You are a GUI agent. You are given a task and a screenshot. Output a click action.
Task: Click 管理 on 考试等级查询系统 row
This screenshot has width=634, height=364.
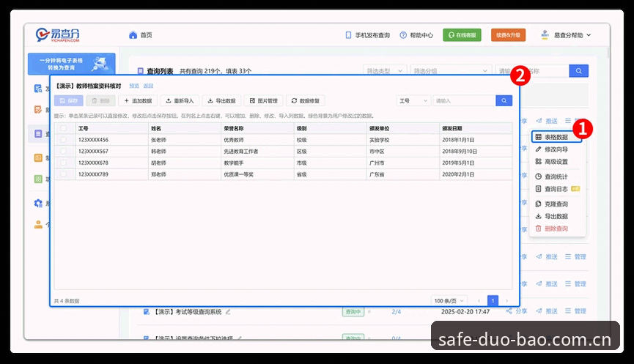tap(576, 311)
